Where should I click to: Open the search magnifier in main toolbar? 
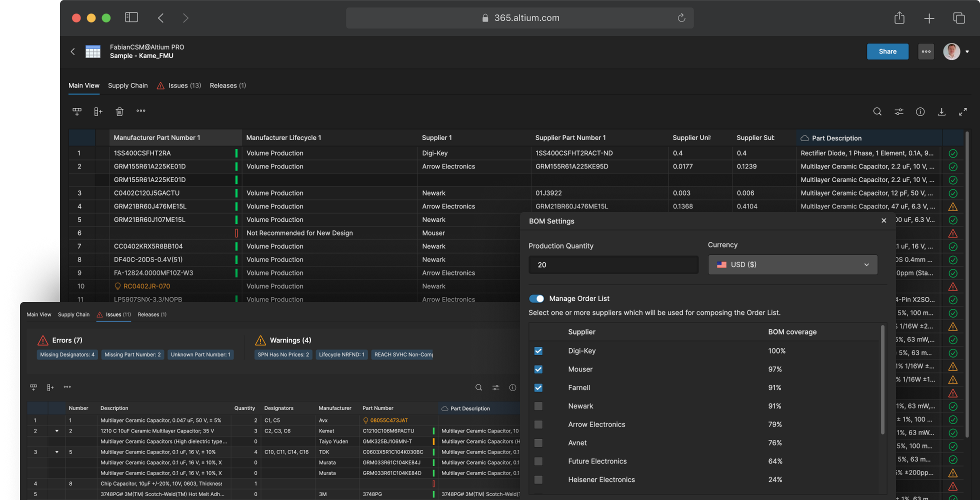tap(877, 111)
